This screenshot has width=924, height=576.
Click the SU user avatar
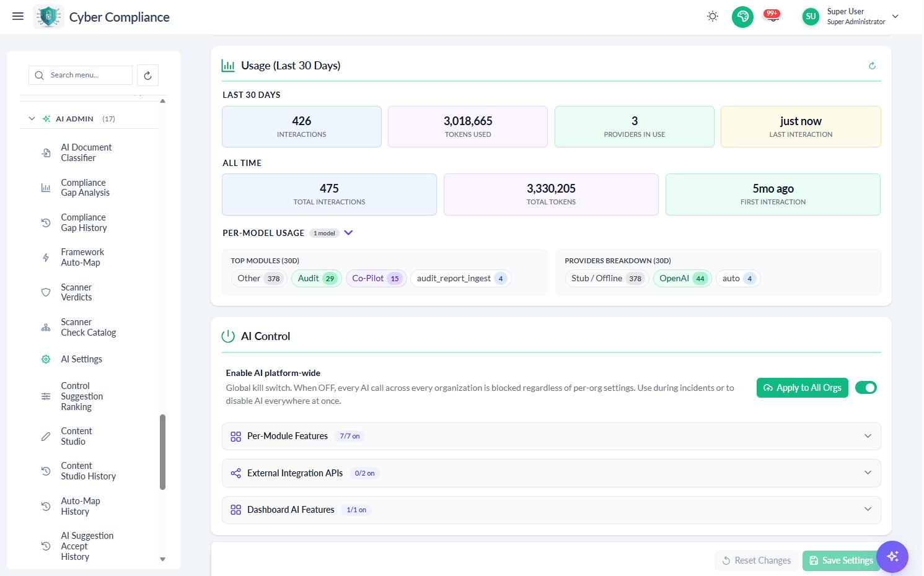(811, 17)
